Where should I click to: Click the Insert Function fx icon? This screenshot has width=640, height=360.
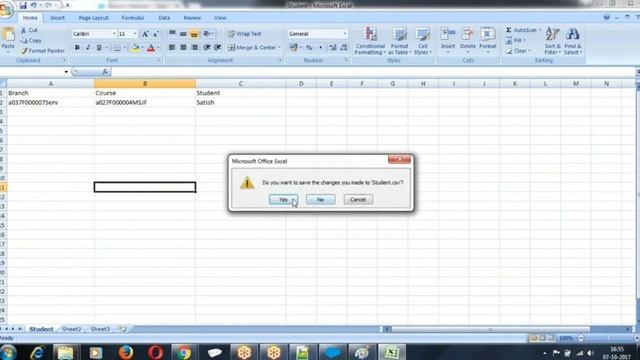(105, 72)
